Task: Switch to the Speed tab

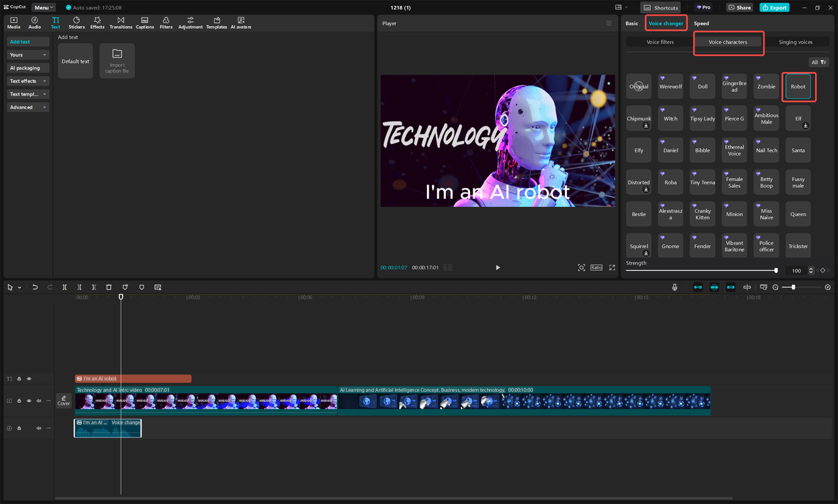Action: point(701,24)
